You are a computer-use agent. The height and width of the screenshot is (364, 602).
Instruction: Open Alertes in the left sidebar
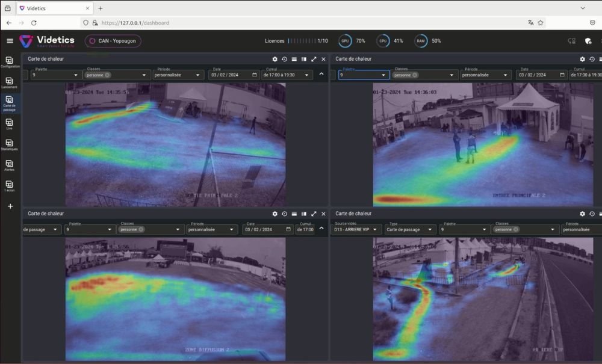pyautogui.click(x=10, y=165)
